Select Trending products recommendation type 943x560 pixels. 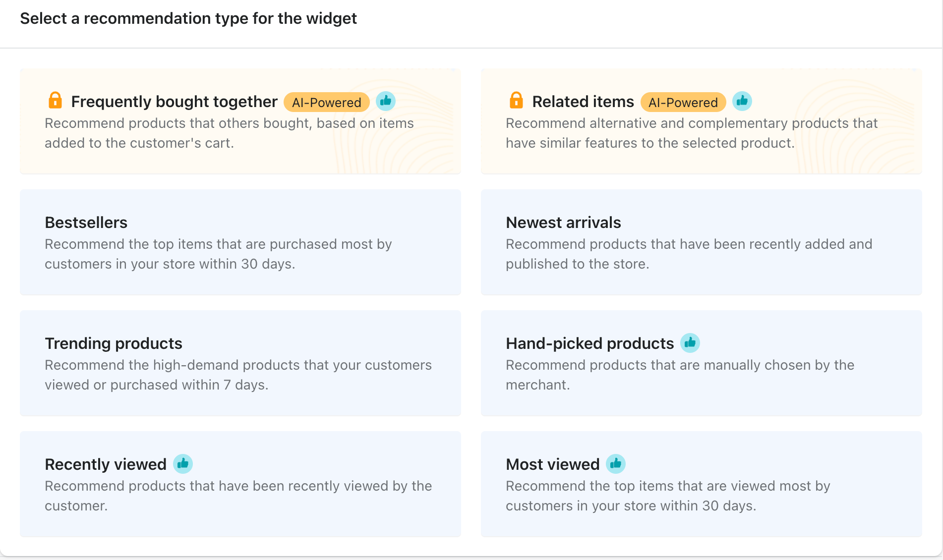pos(240,363)
